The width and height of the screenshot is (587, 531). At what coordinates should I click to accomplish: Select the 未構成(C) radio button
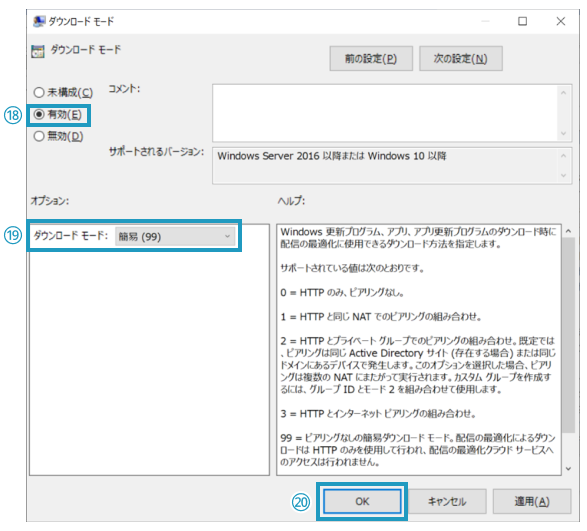point(39,92)
